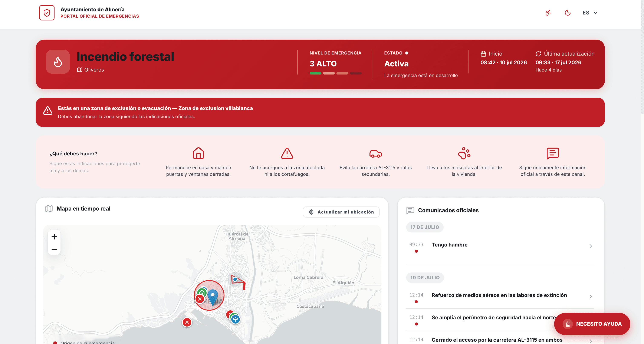Click the emergency level progress bar

pyautogui.click(x=335, y=73)
